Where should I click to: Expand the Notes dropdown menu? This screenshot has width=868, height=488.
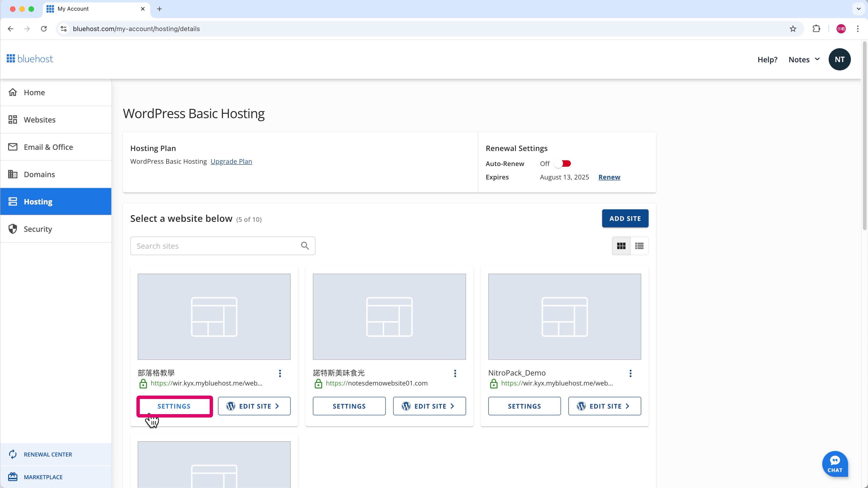coord(804,59)
